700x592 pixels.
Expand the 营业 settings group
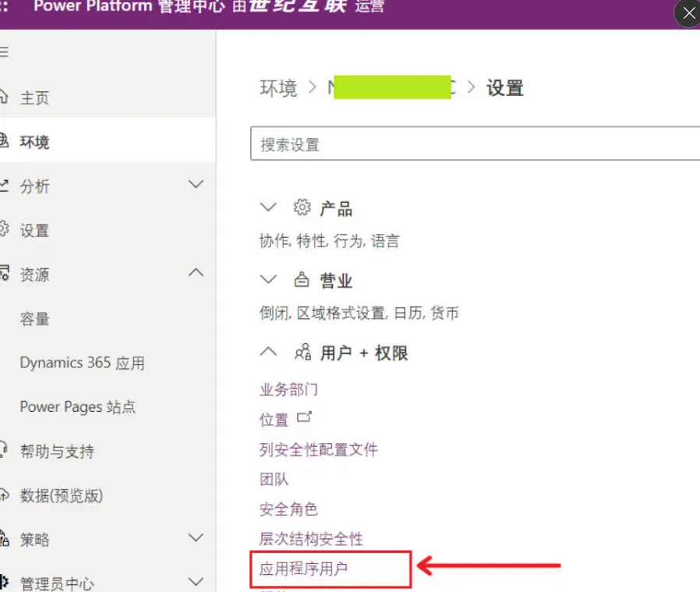coord(268,279)
